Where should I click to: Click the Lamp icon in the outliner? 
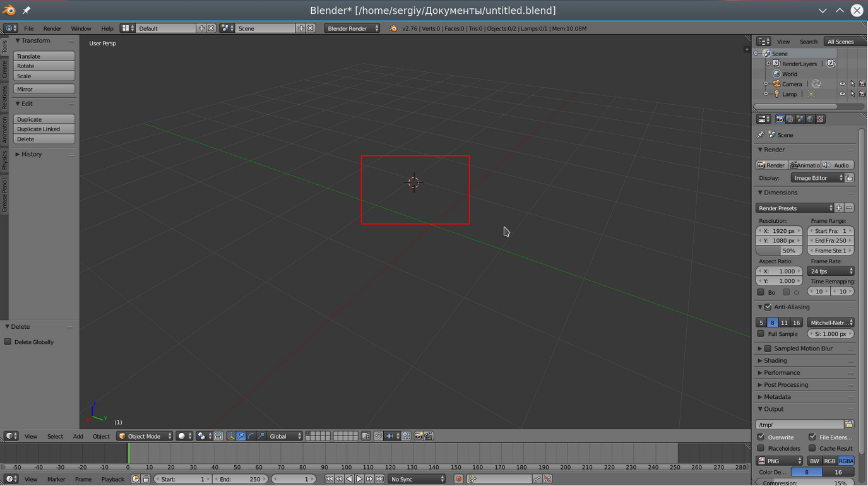pos(777,94)
